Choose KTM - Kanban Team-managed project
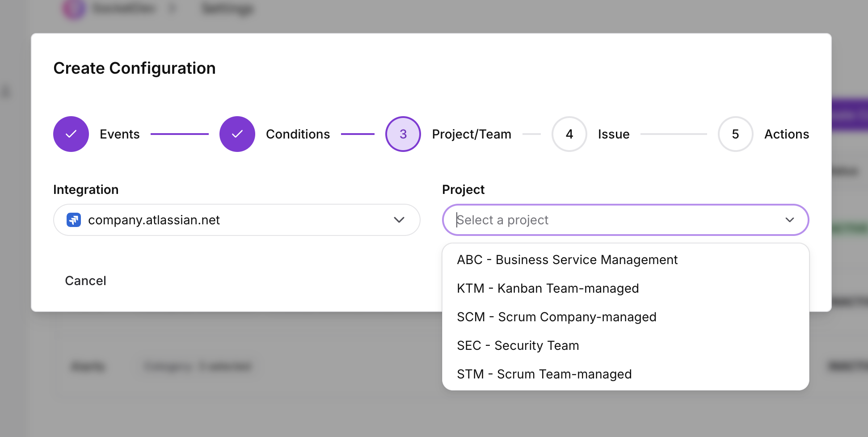Screen dimensions: 868x437 (626, 288)
